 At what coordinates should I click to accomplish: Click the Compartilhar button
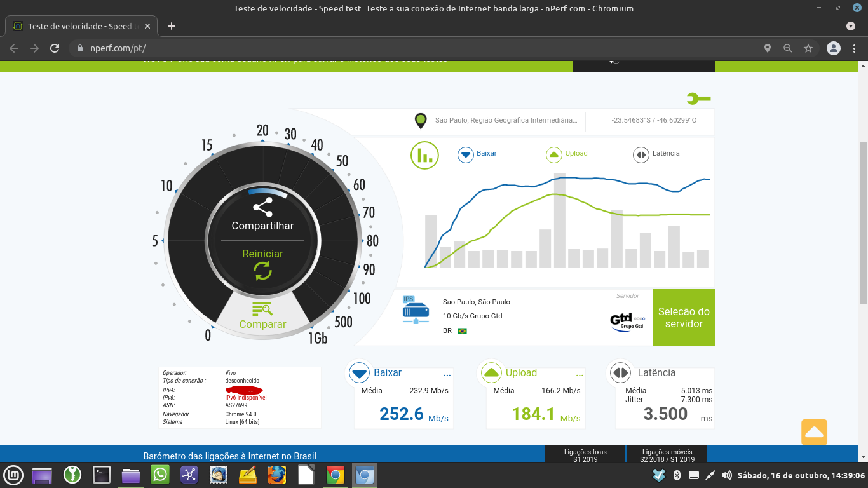click(x=262, y=226)
